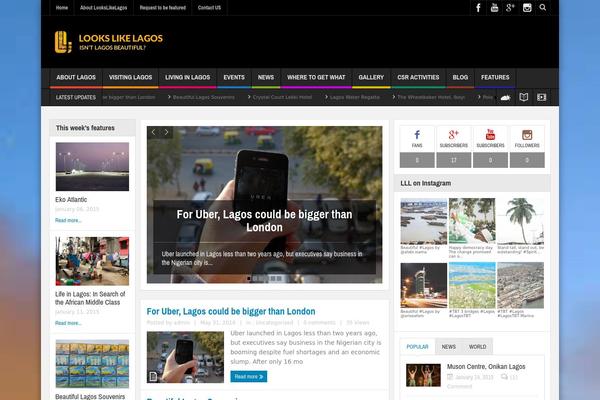This screenshot has width=600, height=400.
Task: Click the open book icon in ticker bar
Action: pyautogui.click(x=523, y=97)
